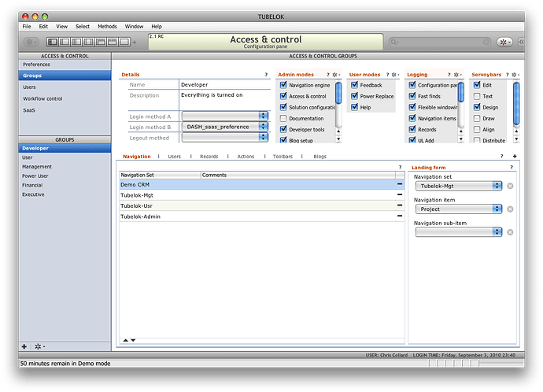Clear the landing form Navigation sub-item value
543x392 pixels.
[x=510, y=232]
